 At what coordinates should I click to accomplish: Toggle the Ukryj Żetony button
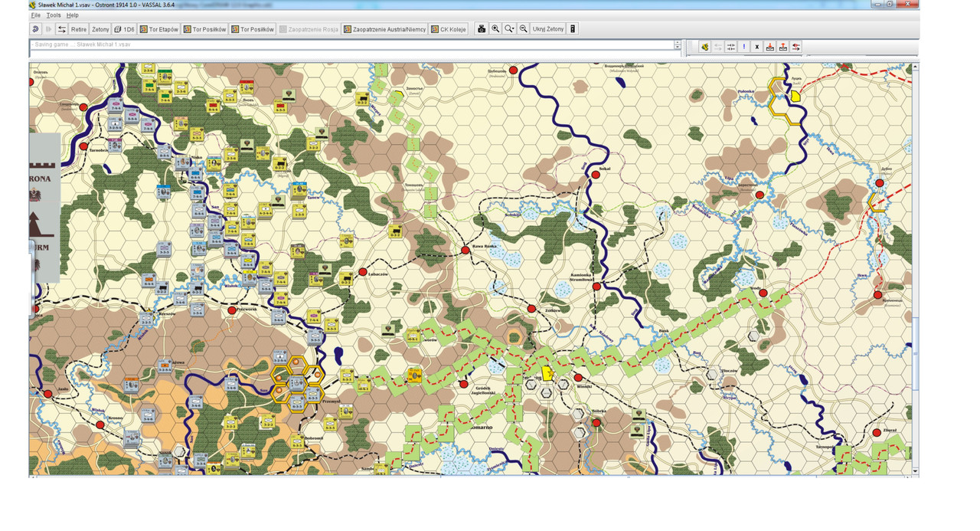pyautogui.click(x=548, y=29)
